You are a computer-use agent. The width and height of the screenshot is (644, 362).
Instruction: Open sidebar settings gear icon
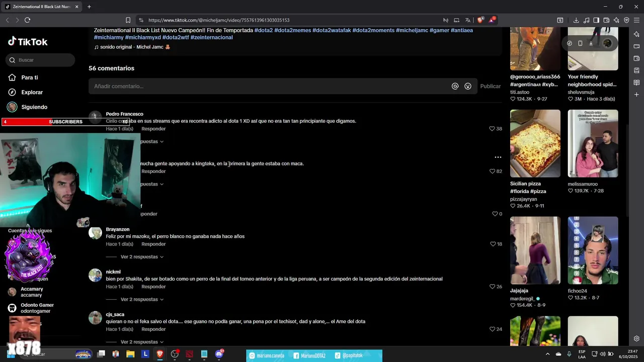pyautogui.click(x=636, y=338)
